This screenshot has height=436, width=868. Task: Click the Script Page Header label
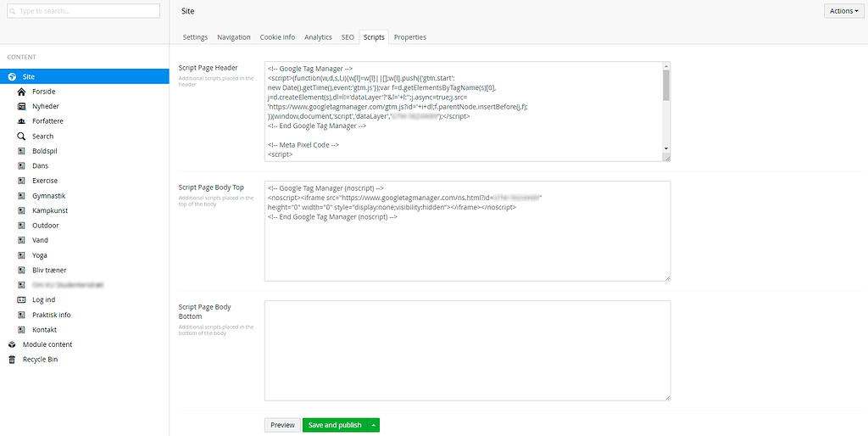[209, 68]
